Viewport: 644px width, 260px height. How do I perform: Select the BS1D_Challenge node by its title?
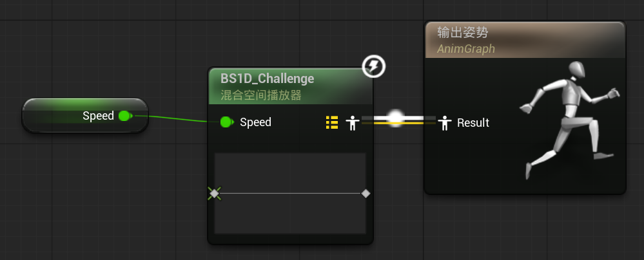pyautogui.click(x=268, y=79)
